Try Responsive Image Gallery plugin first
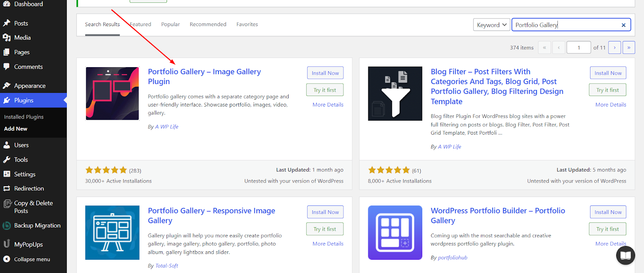Image resolution: width=644 pixels, height=273 pixels. coord(325,229)
